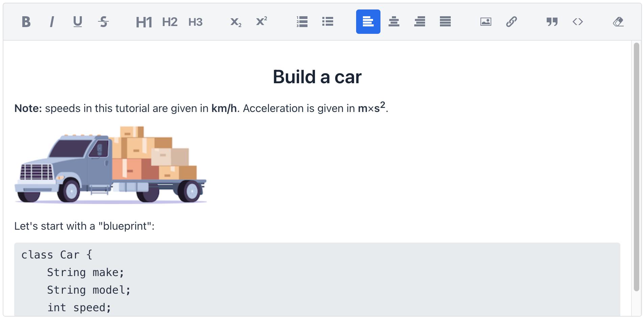The width and height of the screenshot is (644, 318).
Task: Apply Heading 3 style
Action: coord(195,22)
